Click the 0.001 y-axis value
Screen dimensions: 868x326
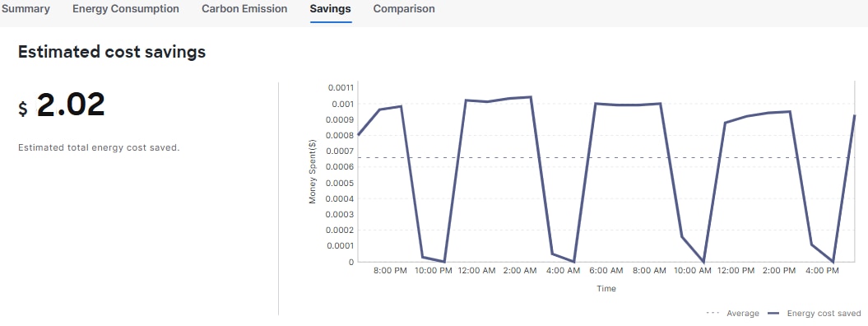tap(342, 104)
